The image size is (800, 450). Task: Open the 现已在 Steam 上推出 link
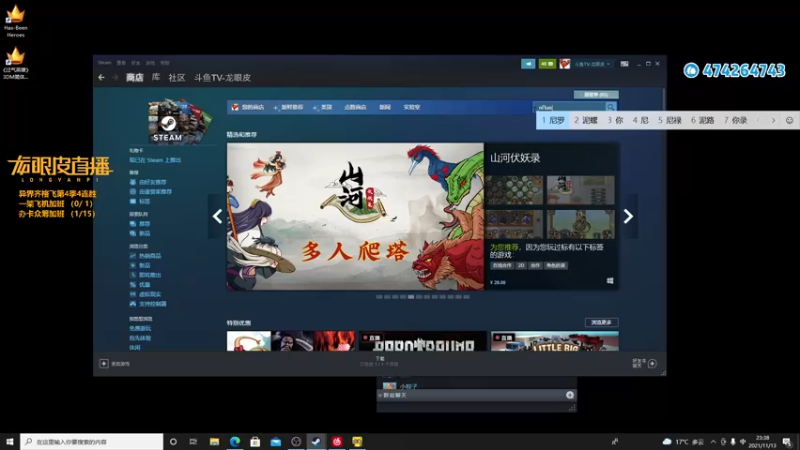[x=155, y=160]
